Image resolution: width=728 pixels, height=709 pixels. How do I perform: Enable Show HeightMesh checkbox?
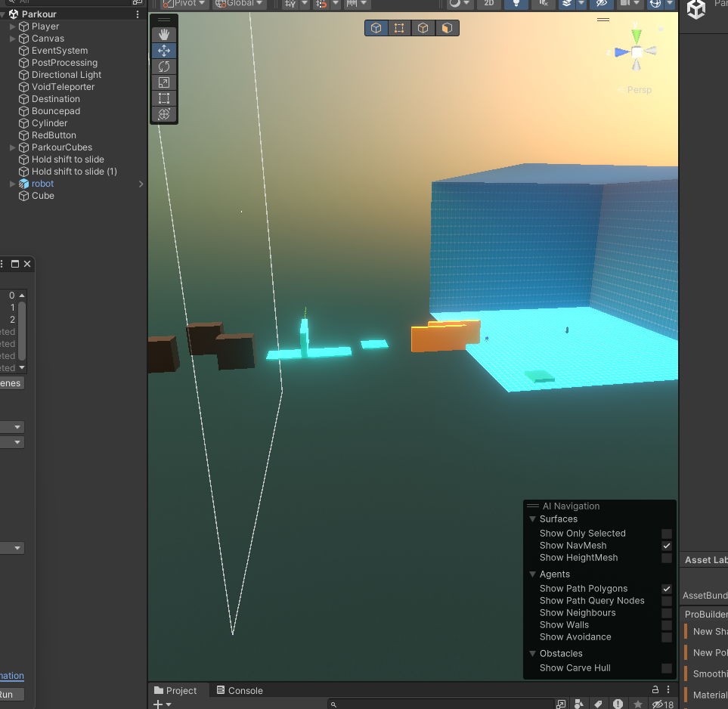[x=666, y=558]
